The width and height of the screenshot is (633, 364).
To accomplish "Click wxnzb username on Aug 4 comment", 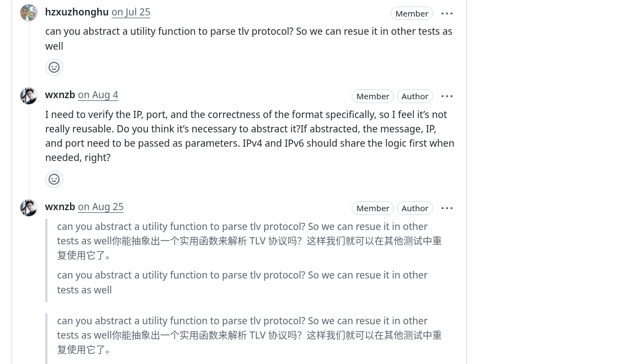I will (x=60, y=95).
